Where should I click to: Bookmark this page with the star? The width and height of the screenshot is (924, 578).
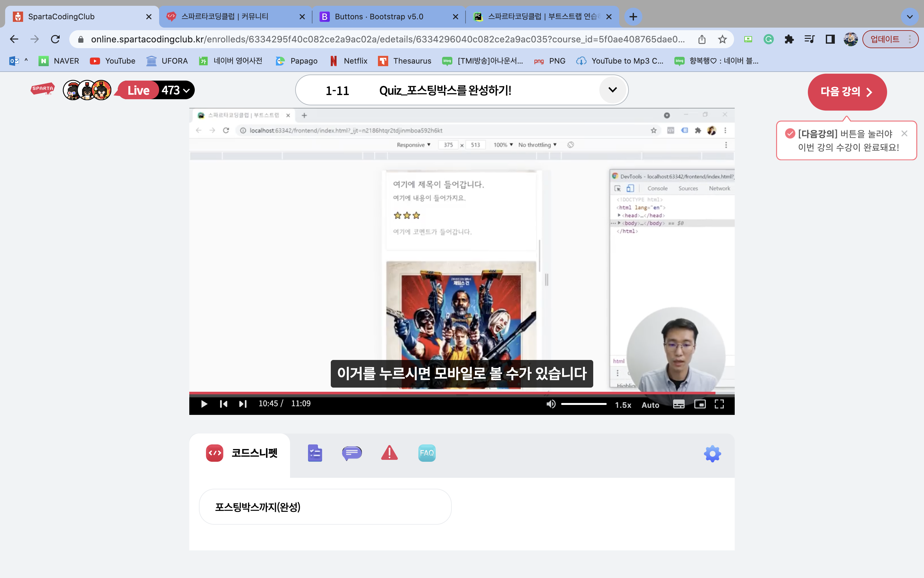723,39
